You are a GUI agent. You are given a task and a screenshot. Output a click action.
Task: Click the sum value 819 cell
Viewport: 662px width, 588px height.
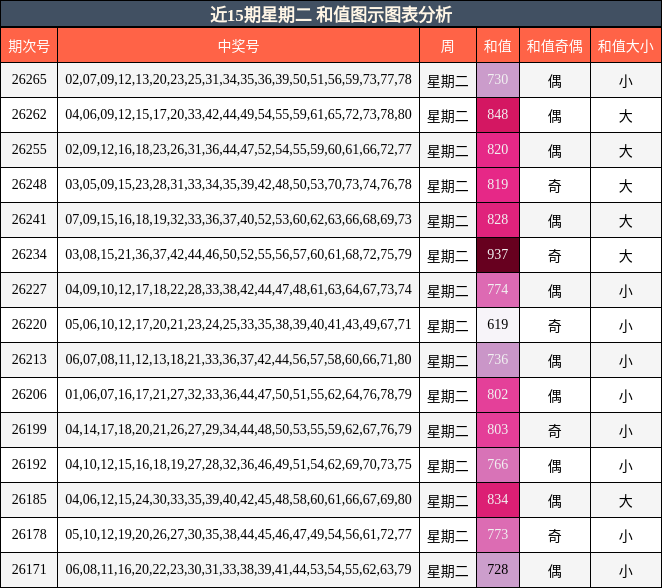coord(498,185)
